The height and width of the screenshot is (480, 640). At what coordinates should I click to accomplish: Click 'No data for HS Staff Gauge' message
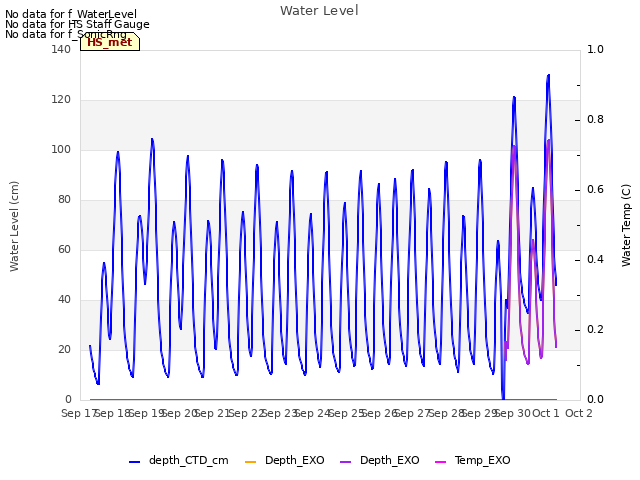click(x=77, y=24)
